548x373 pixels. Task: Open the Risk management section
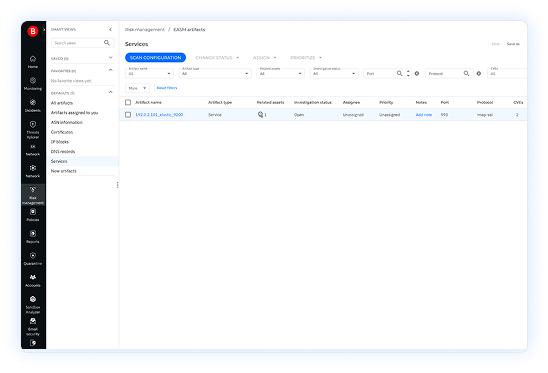pyautogui.click(x=33, y=195)
